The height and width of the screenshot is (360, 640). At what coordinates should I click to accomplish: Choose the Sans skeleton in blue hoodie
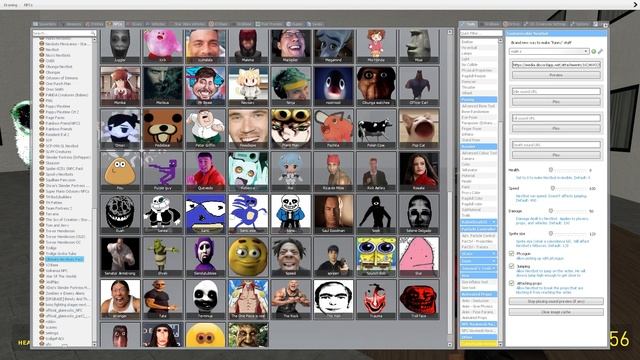pyautogui.click(x=290, y=214)
